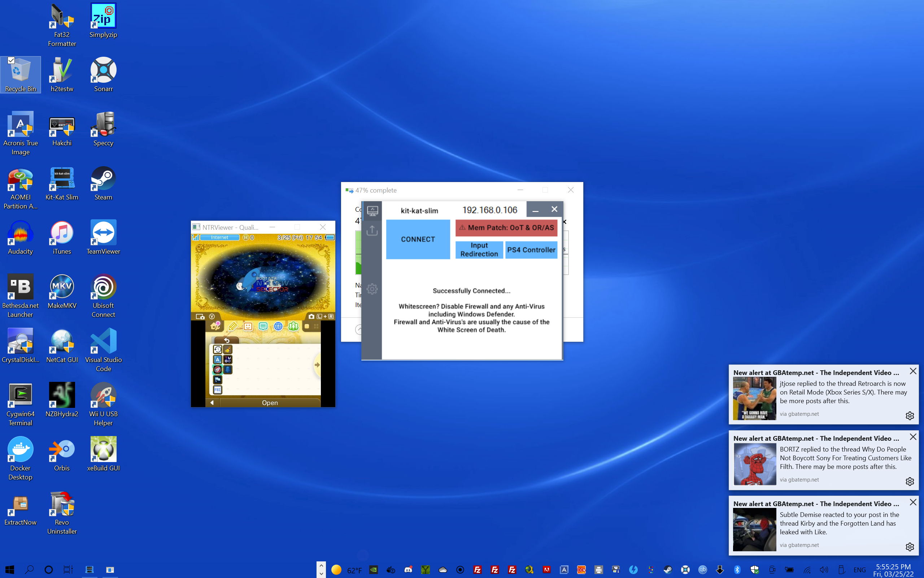This screenshot has width=924, height=578.
Task: Open the 3DS Friend List smiley icon
Action: [x=248, y=326]
